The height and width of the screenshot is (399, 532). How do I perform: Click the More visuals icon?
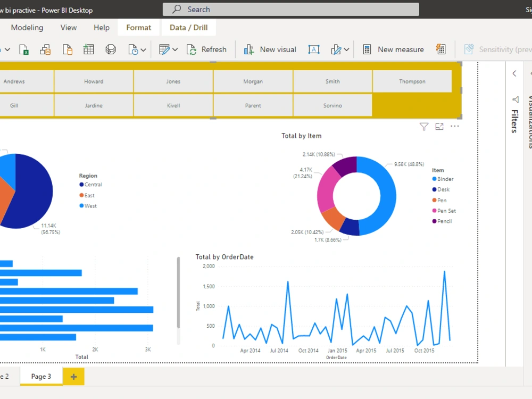(336, 49)
